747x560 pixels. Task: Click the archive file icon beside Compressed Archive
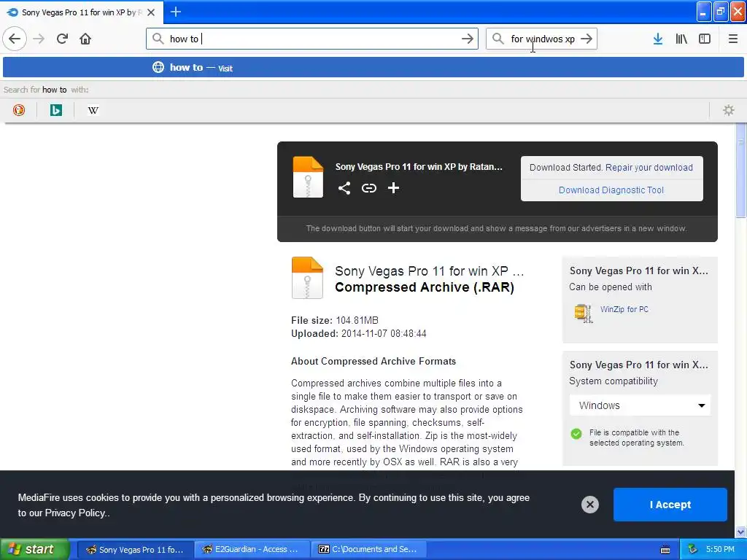307,278
